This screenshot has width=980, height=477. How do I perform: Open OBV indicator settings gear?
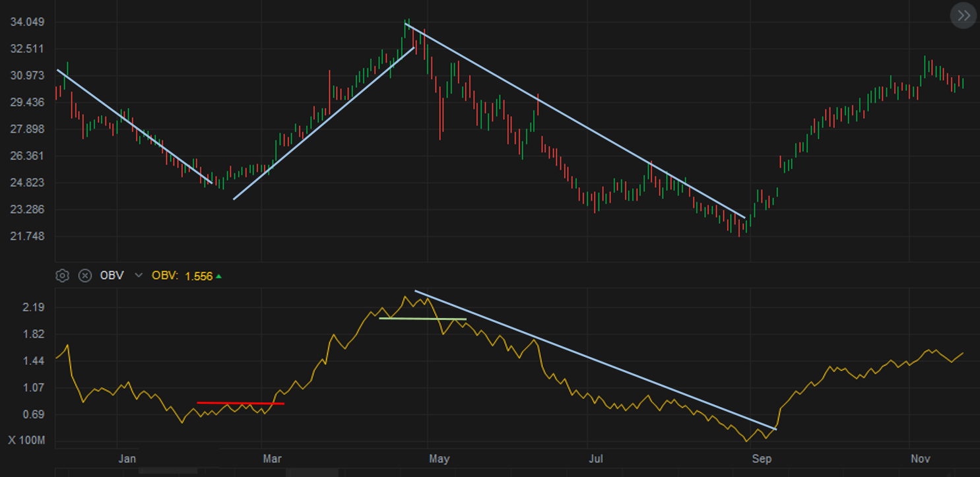62,276
